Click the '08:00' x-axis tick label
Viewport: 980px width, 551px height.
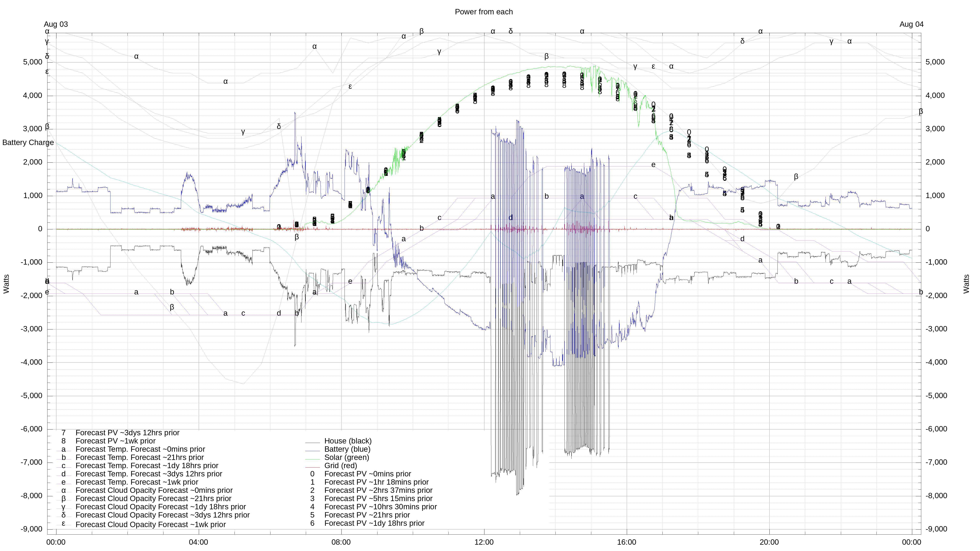pos(341,542)
